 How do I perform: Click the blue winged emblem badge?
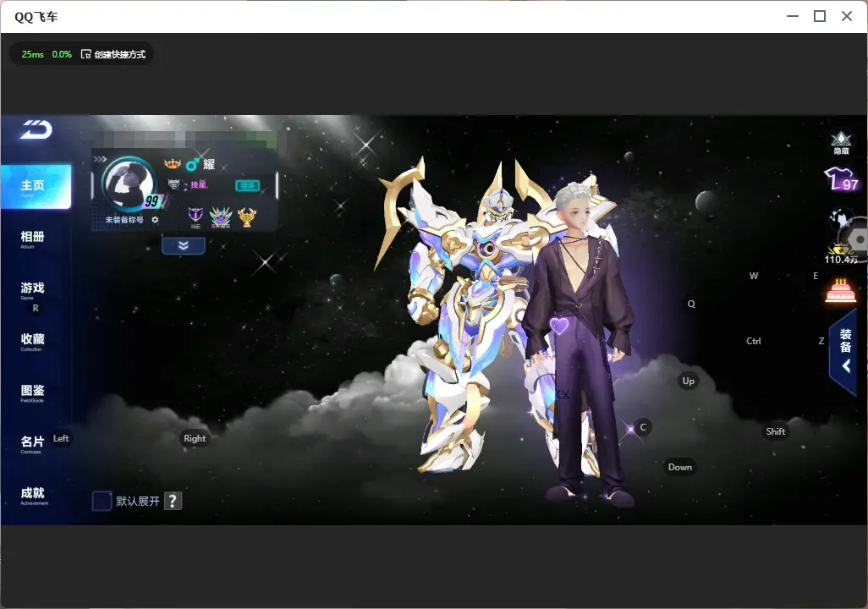220,217
